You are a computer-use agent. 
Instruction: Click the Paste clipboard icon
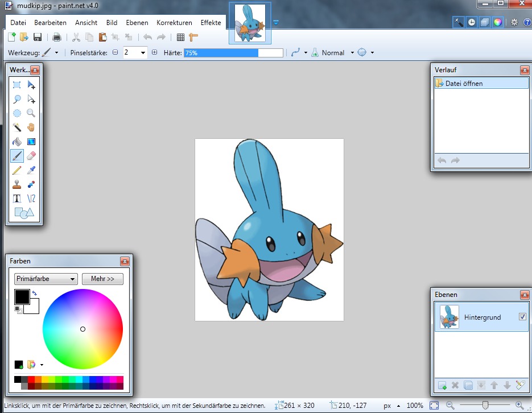[102, 37]
